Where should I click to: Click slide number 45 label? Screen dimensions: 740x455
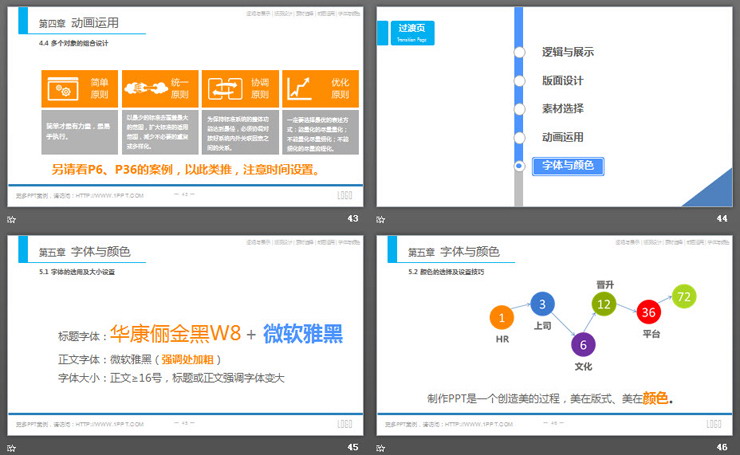point(353,447)
